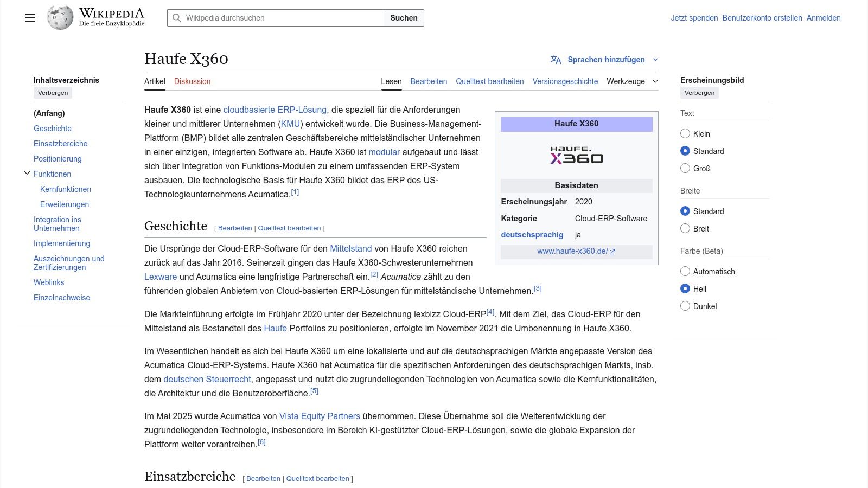The height and width of the screenshot is (488, 868).
Task: Open the Vista Equity Partners link
Action: 320,416
